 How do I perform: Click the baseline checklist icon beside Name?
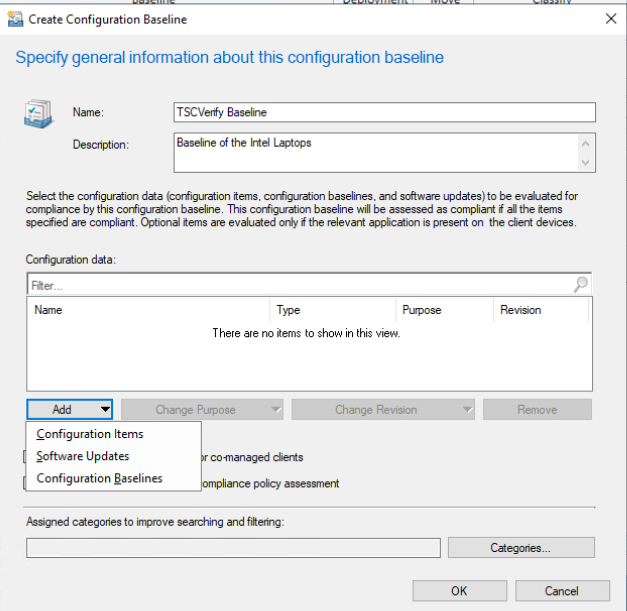(x=38, y=114)
